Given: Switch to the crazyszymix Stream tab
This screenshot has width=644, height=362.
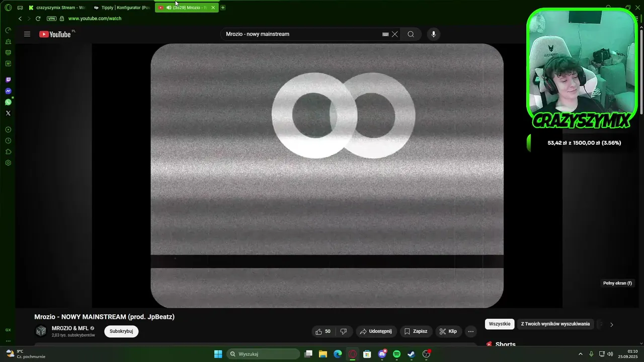Looking at the screenshot, I should (x=56, y=8).
